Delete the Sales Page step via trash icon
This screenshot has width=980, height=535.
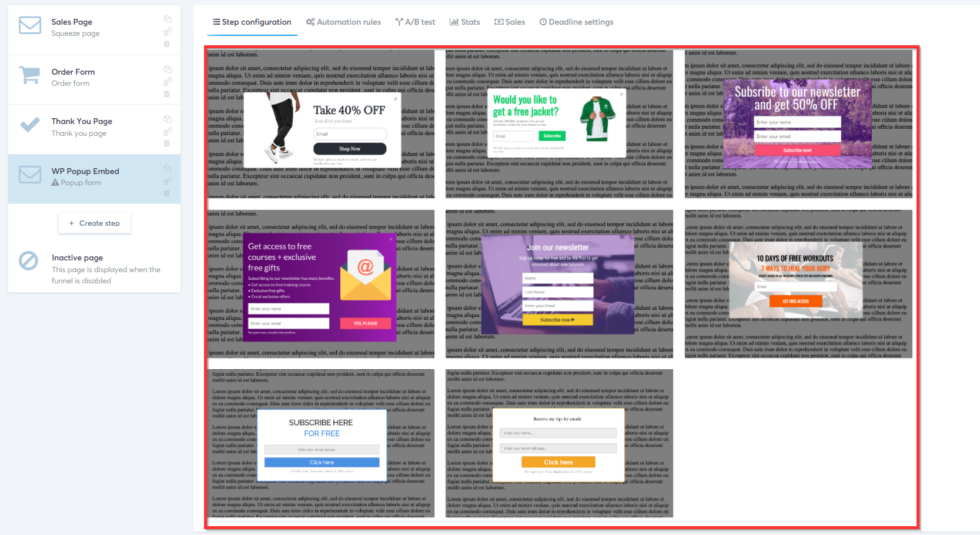click(167, 44)
